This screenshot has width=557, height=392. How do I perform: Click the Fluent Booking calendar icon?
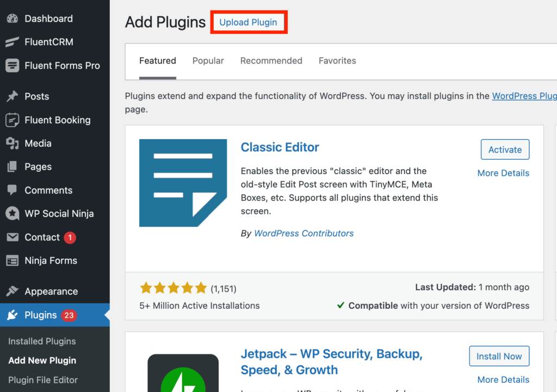point(12,120)
